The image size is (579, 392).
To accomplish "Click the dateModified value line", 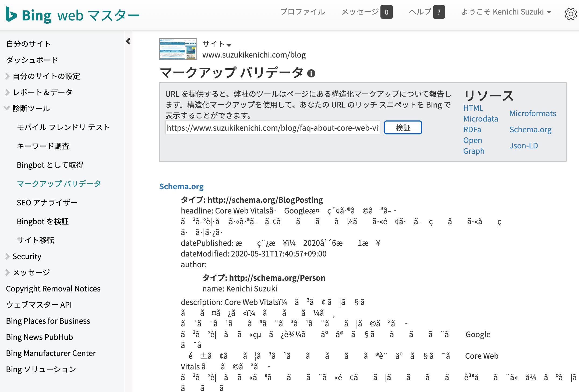I will [253, 254].
